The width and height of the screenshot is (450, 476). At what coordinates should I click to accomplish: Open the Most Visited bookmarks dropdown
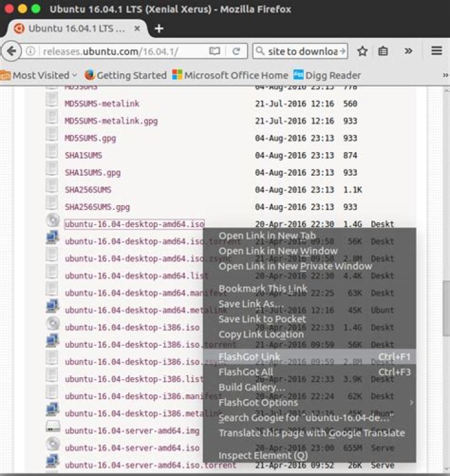pyautogui.click(x=38, y=75)
